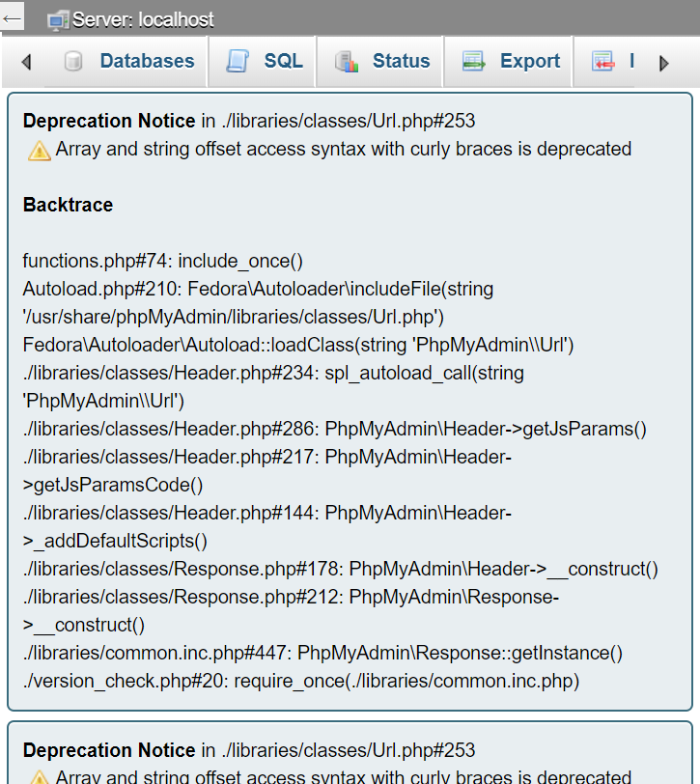The image size is (700, 784).
Task: Click the SQL scroll icon
Action: coord(236,61)
